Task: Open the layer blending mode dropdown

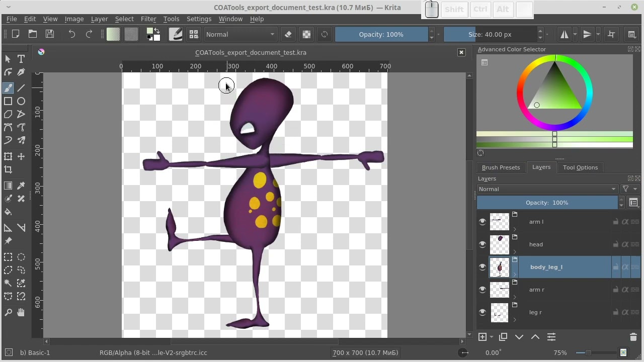Action: (547, 189)
